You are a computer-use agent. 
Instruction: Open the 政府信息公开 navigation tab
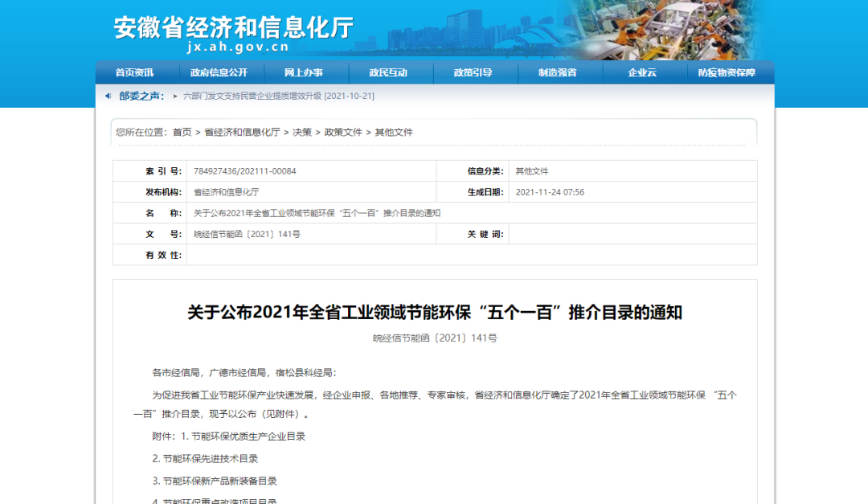[219, 72]
